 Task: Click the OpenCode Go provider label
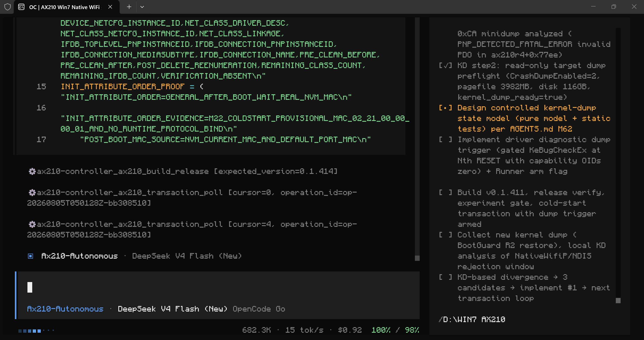(259, 309)
